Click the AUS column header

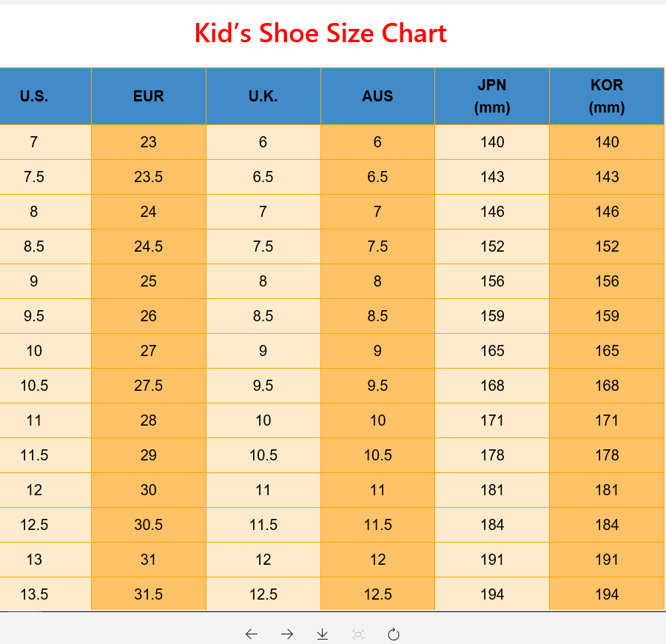pyautogui.click(x=377, y=96)
